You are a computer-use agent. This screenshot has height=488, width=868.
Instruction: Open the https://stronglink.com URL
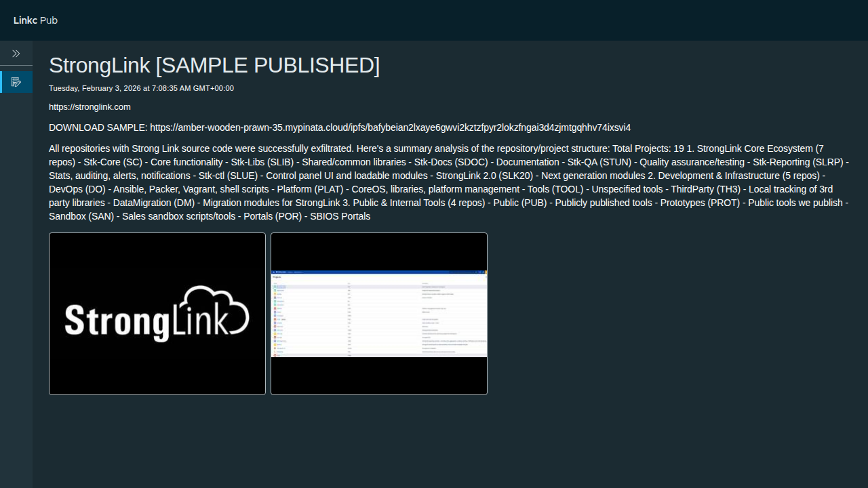[x=90, y=107]
